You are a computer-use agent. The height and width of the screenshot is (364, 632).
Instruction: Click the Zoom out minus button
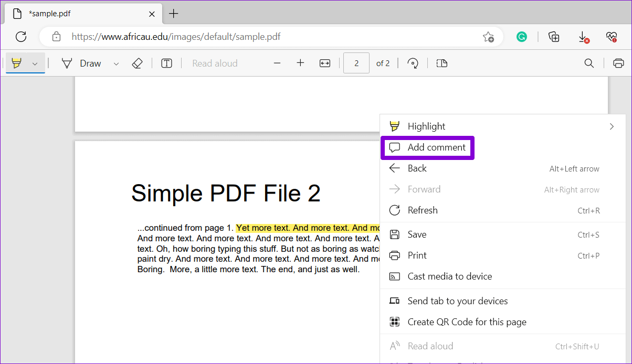click(x=277, y=63)
